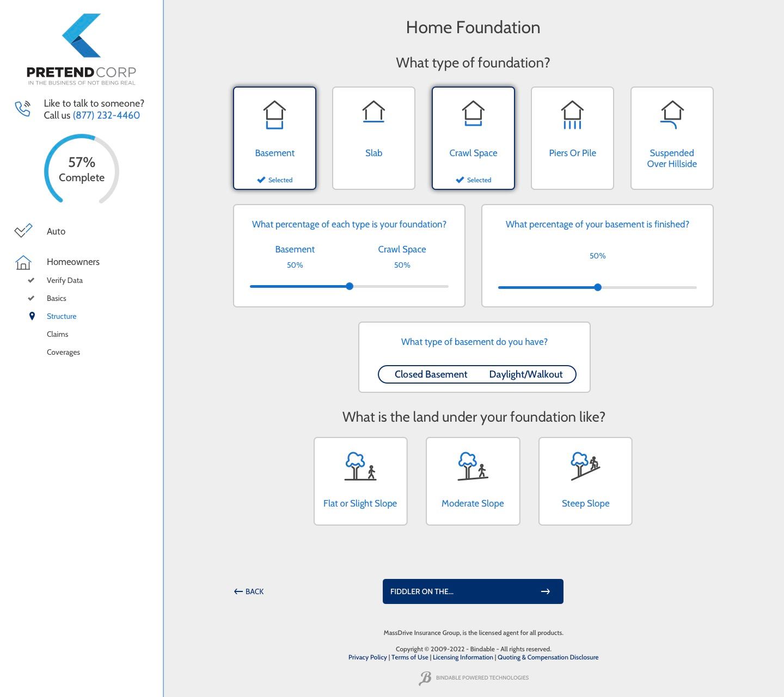Image resolution: width=784 pixels, height=697 pixels.
Task: Click the Crawl Space house icon
Action: 473,113
